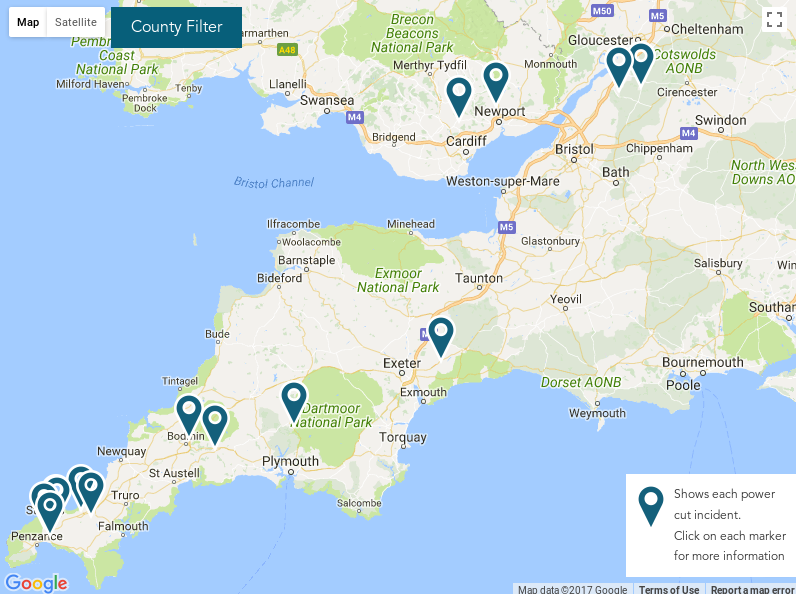Toggle fullscreen map view icon
Image resolution: width=796 pixels, height=594 pixels.
[x=774, y=19]
